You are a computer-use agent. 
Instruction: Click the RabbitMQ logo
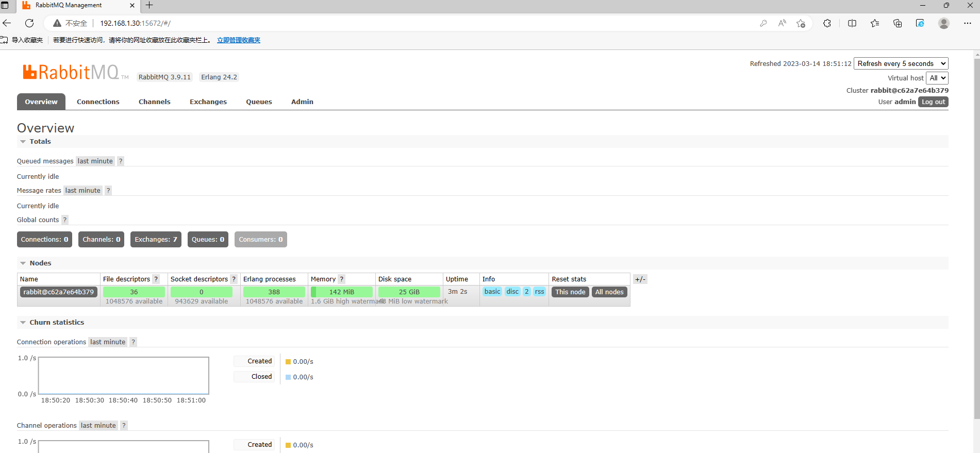tap(75, 72)
